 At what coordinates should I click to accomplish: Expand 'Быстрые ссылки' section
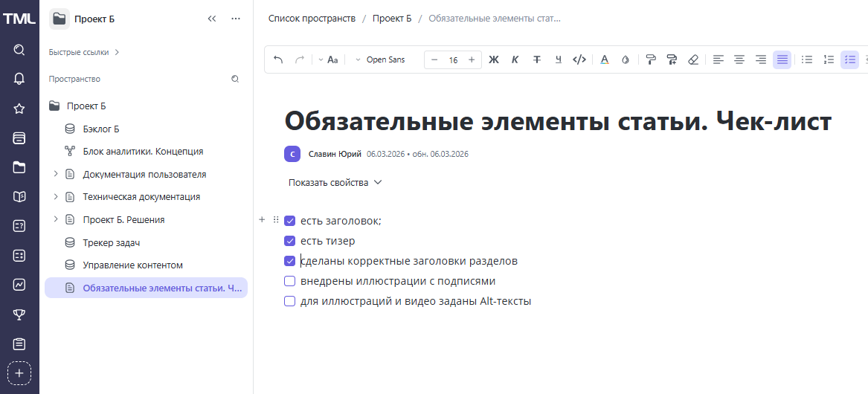click(x=84, y=52)
